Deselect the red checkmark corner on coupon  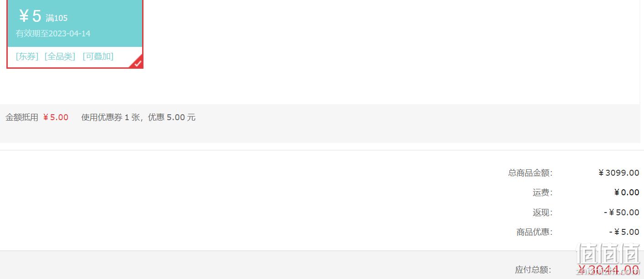(138, 63)
